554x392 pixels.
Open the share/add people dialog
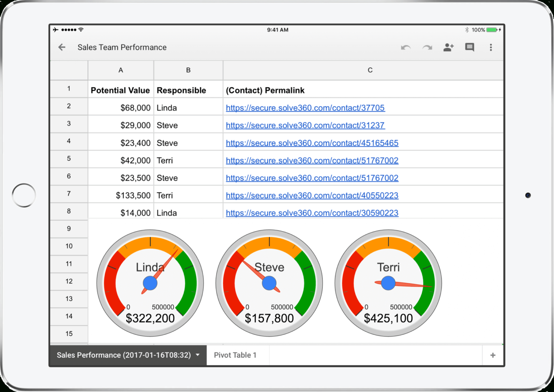click(448, 47)
